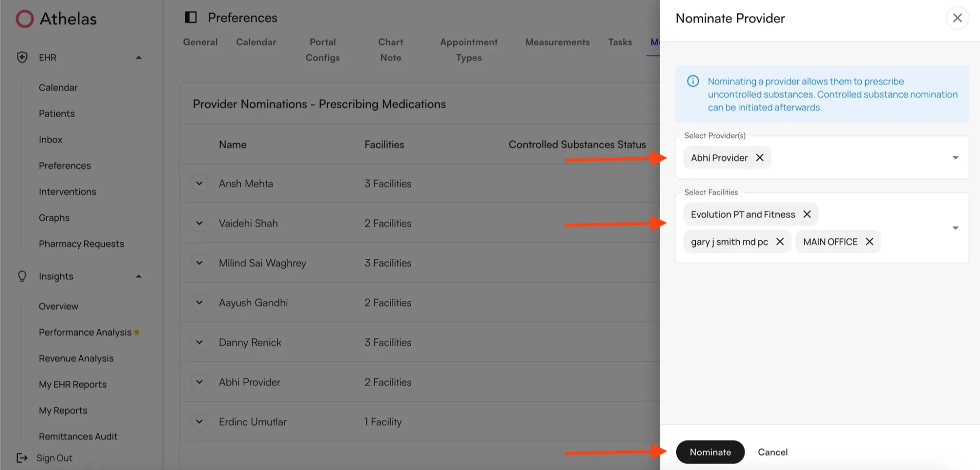Open the Select Provider(s) dropdown arrow

tap(955, 158)
